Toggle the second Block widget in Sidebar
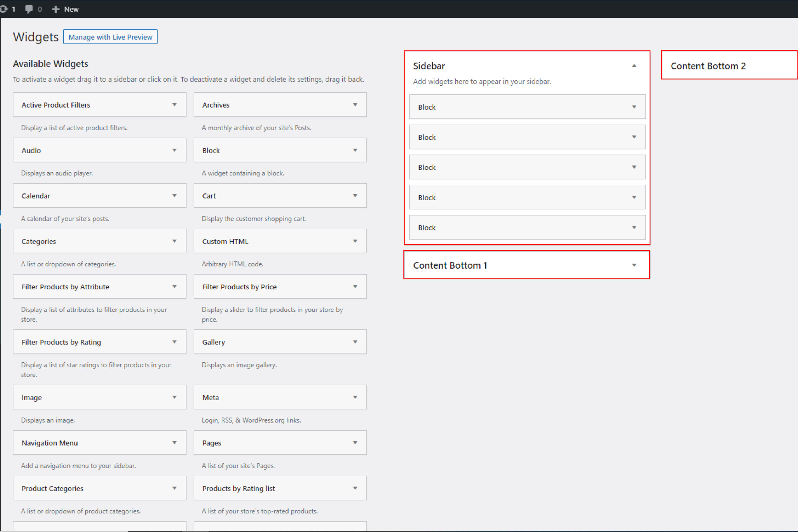The image size is (798, 532). click(x=635, y=137)
